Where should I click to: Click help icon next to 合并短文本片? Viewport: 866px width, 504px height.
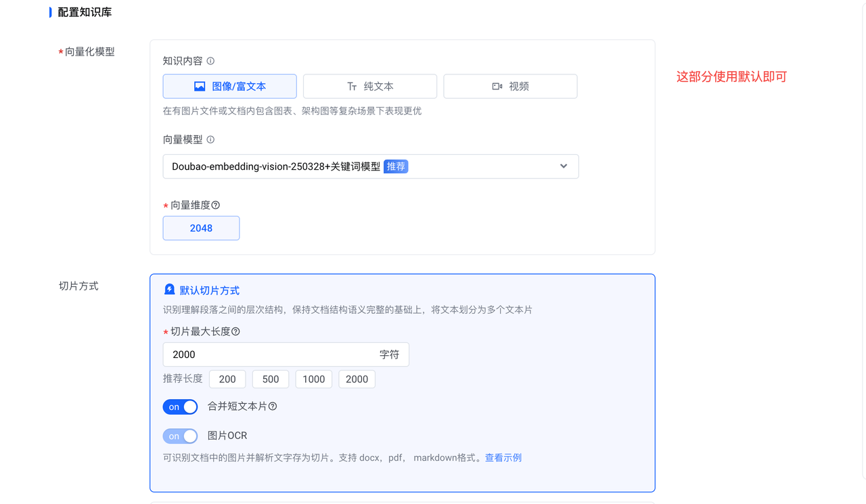pyautogui.click(x=273, y=407)
